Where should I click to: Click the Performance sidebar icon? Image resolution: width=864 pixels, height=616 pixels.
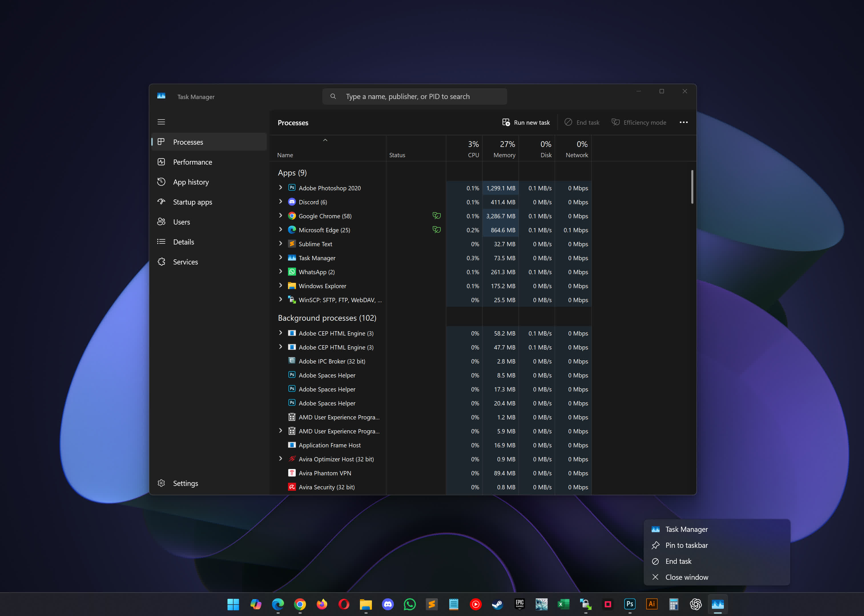161,162
